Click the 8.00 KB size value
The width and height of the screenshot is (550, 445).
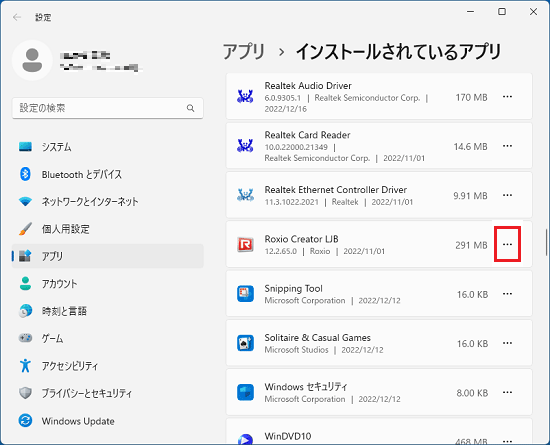(472, 393)
